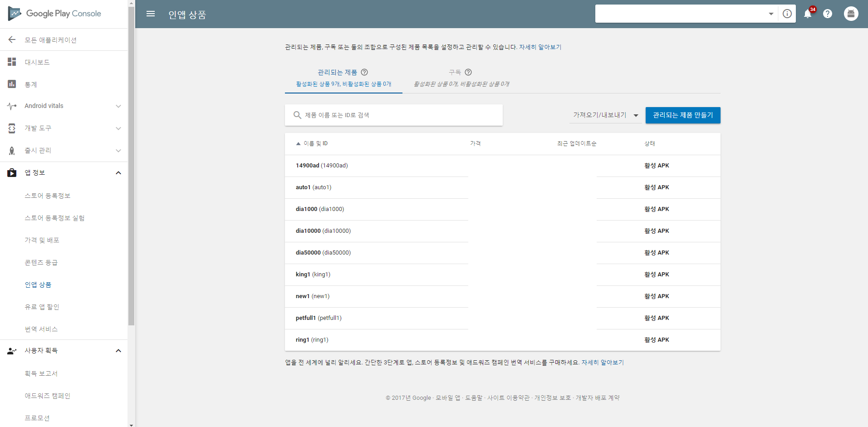Open 가격 및 배포 menu item
The height and width of the screenshot is (427, 868).
[x=42, y=240]
